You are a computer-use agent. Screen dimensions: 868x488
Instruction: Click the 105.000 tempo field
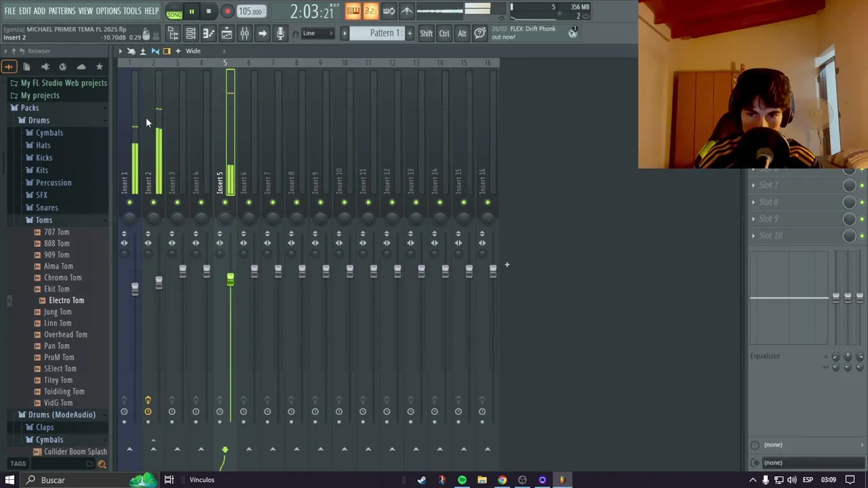250,12
